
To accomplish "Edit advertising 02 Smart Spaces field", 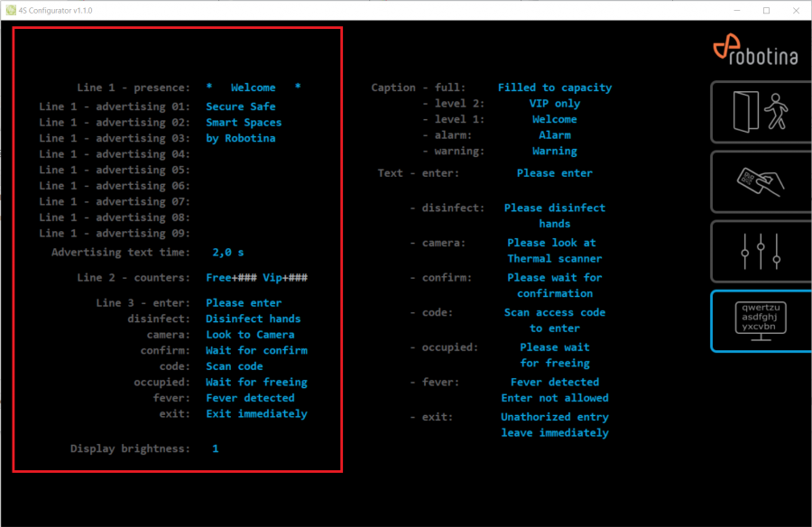I will click(x=244, y=123).
